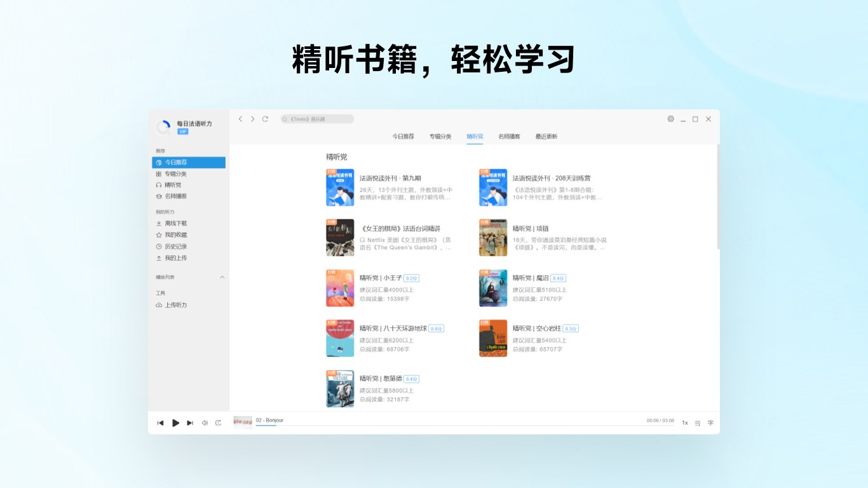Image resolution: width=868 pixels, height=488 pixels.
Task: Open the 空心岩柱 book cover
Action: [493, 338]
